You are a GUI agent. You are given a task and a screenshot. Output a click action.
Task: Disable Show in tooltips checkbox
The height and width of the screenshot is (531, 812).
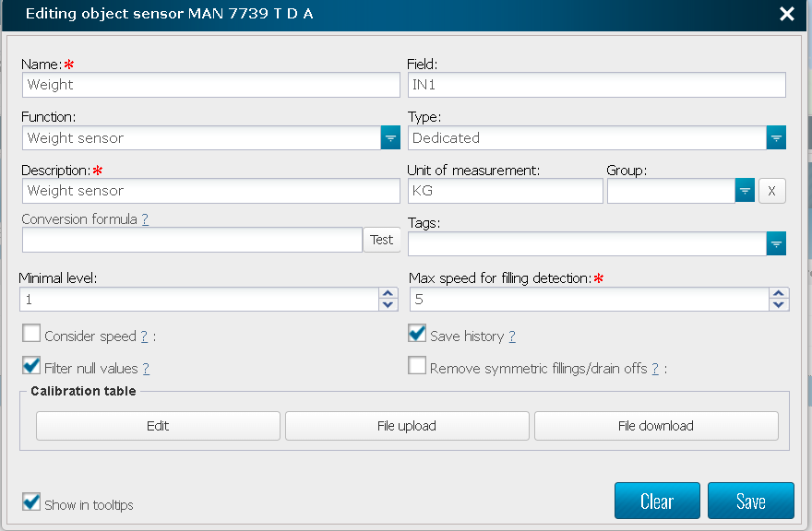pyautogui.click(x=31, y=502)
